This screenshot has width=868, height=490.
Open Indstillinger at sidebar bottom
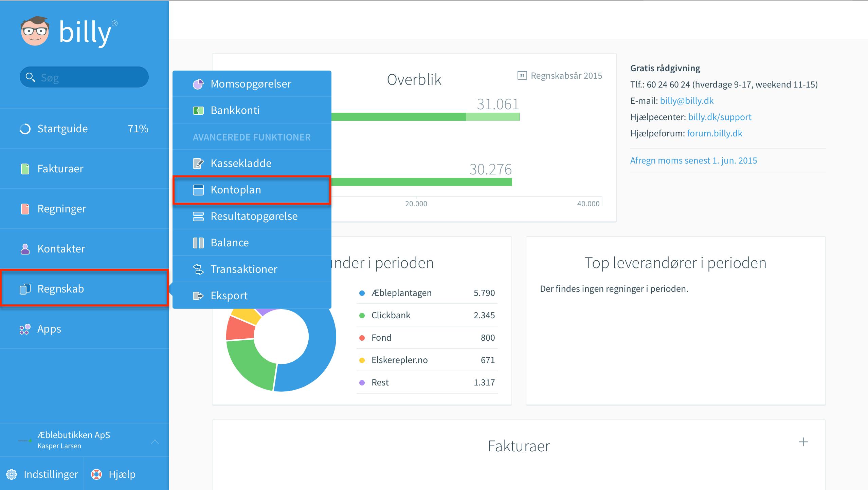(x=42, y=474)
